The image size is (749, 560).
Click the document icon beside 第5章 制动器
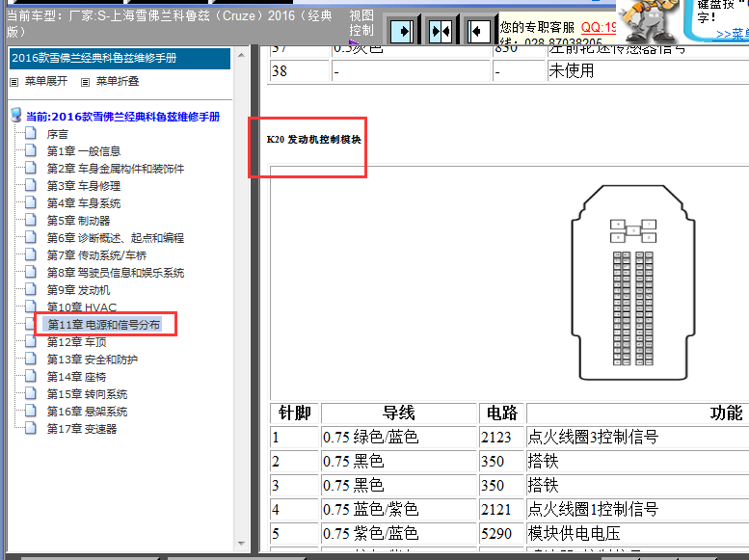(31, 220)
